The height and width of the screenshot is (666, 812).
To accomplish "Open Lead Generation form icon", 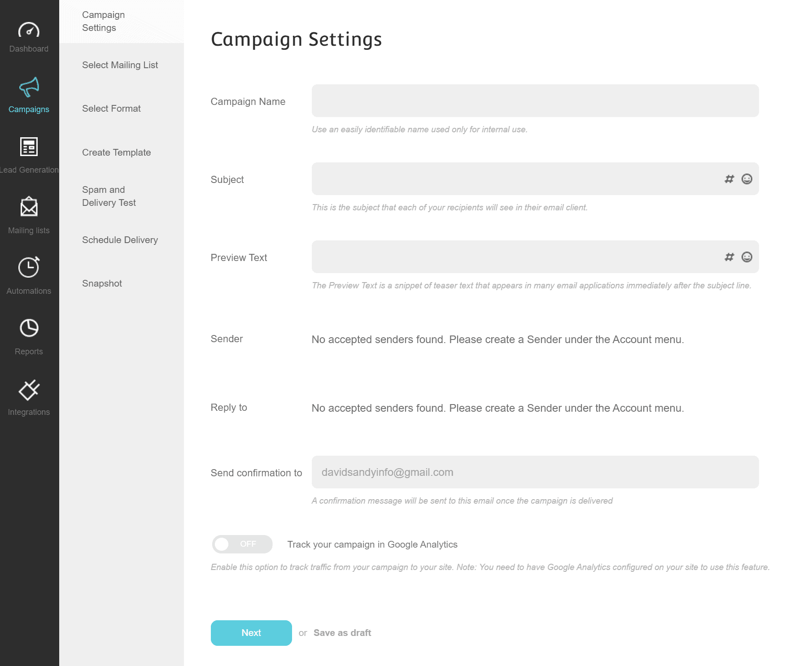I will (x=29, y=147).
